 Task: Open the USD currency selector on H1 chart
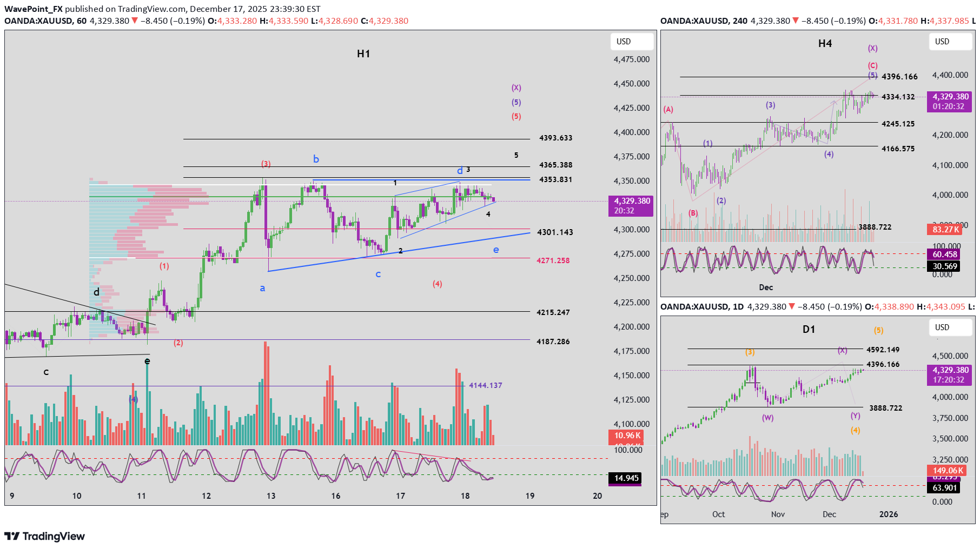click(624, 42)
